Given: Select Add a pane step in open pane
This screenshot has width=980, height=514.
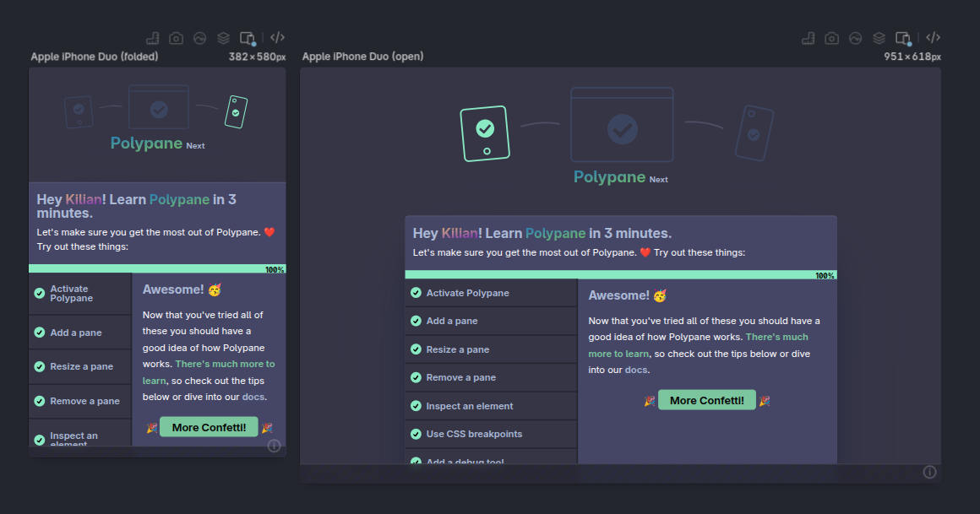Looking at the screenshot, I should (491, 321).
